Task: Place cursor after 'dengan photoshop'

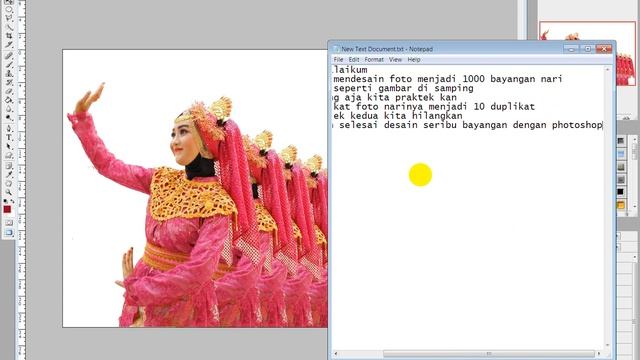Action: [602, 125]
